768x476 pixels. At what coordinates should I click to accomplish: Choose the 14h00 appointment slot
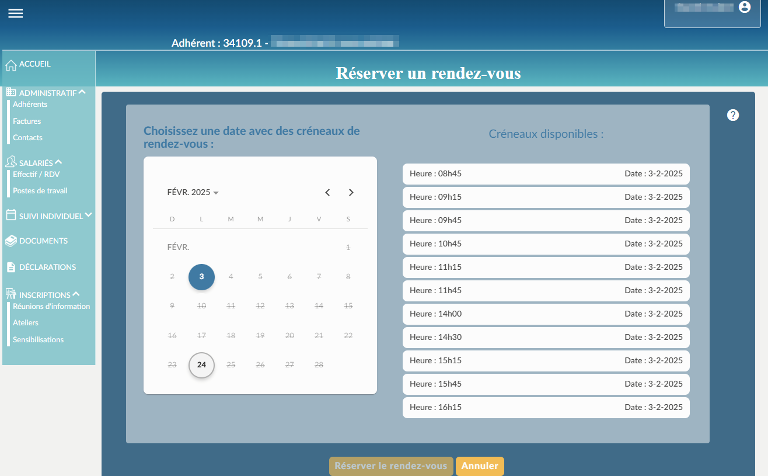pyautogui.click(x=545, y=314)
